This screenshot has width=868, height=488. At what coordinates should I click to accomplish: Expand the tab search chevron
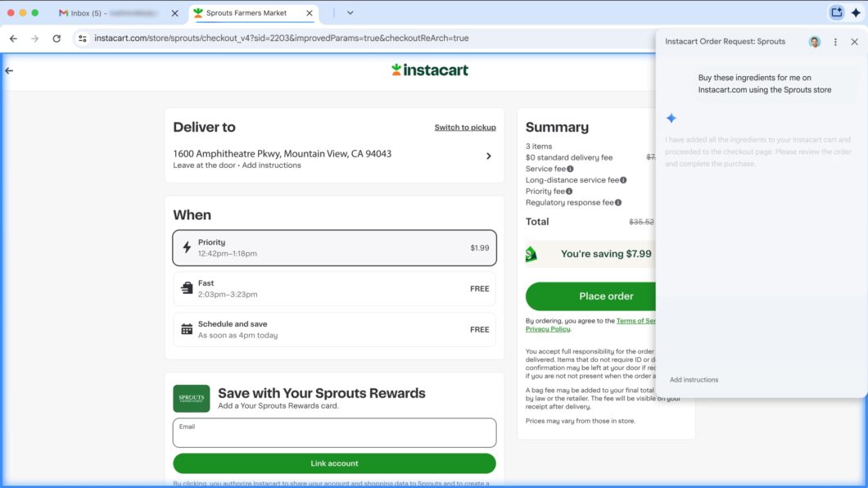click(350, 13)
